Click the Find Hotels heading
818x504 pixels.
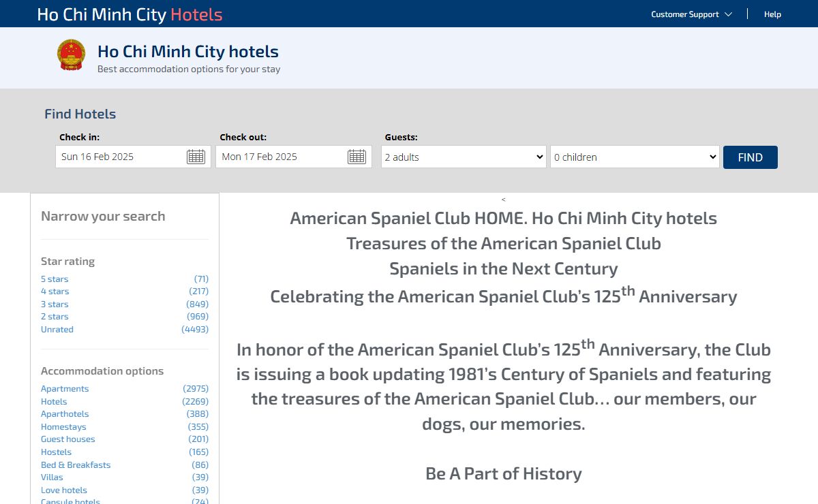click(x=80, y=114)
